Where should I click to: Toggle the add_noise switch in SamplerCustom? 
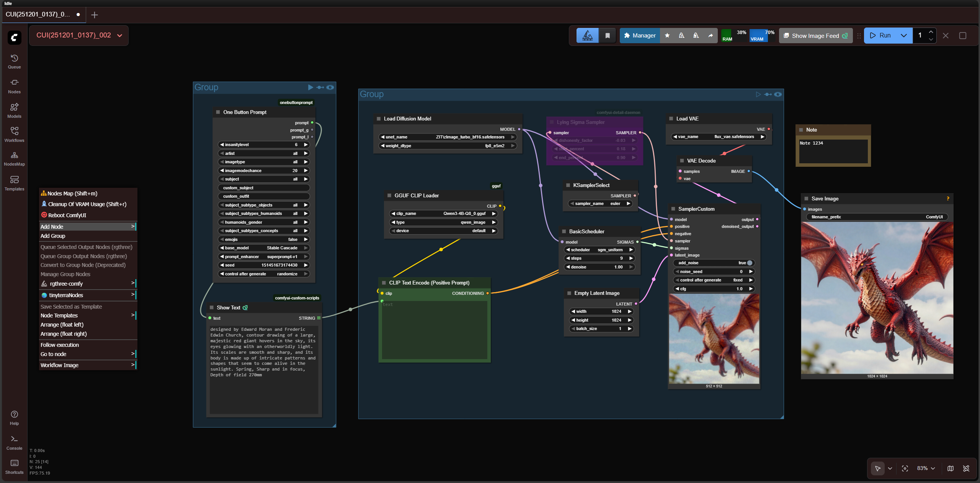tap(749, 263)
